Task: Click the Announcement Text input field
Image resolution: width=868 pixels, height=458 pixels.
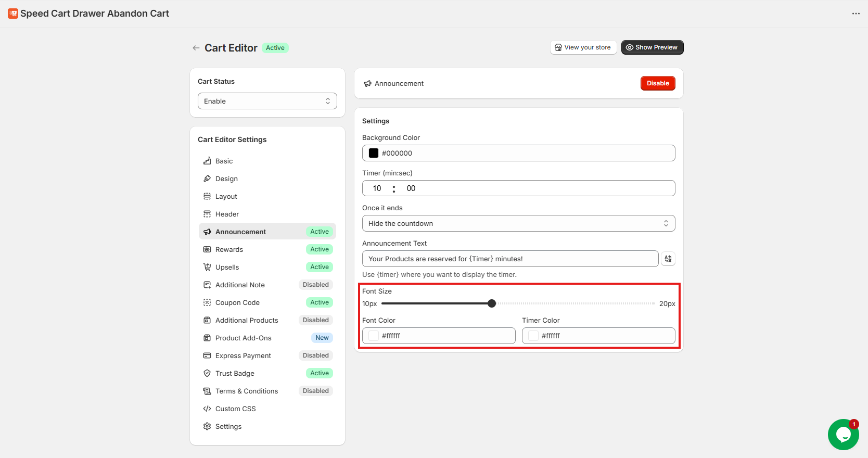Action: pyautogui.click(x=510, y=259)
